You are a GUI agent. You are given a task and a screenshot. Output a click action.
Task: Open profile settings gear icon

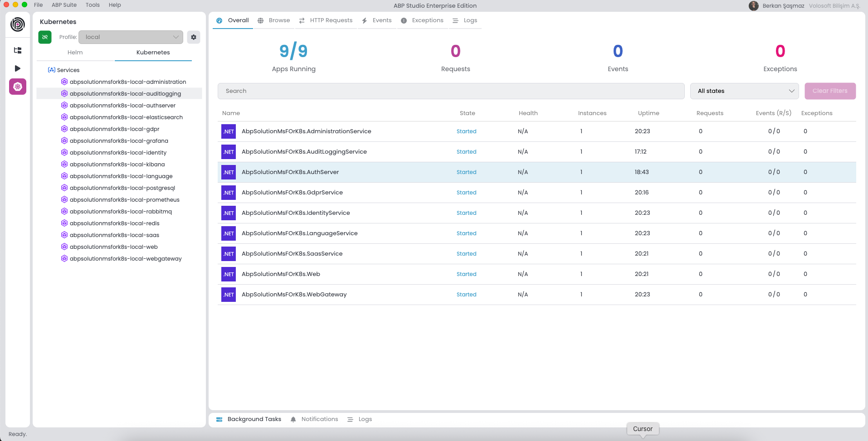(x=194, y=37)
